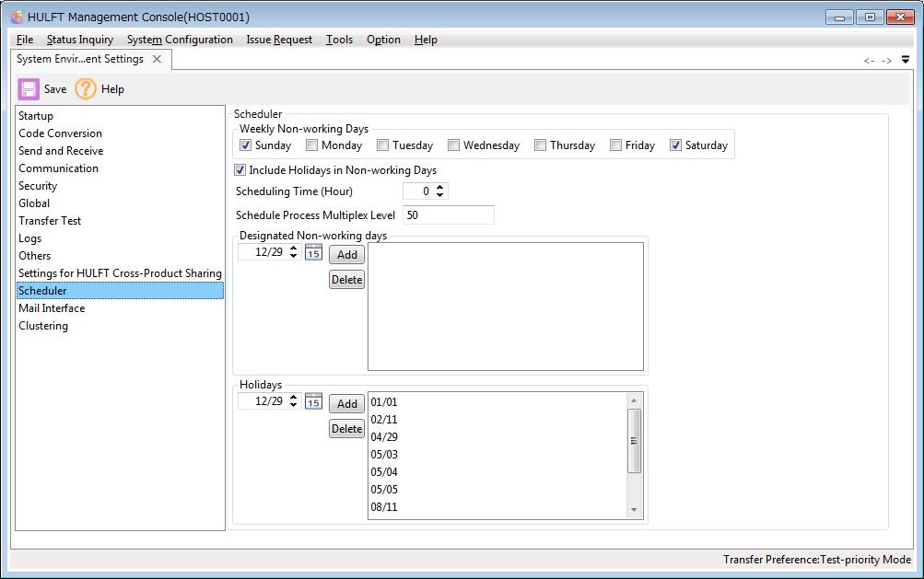The width and height of the screenshot is (924, 579).
Task: Increase Scheduling Time hour with up arrow
Action: pos(440,188)
